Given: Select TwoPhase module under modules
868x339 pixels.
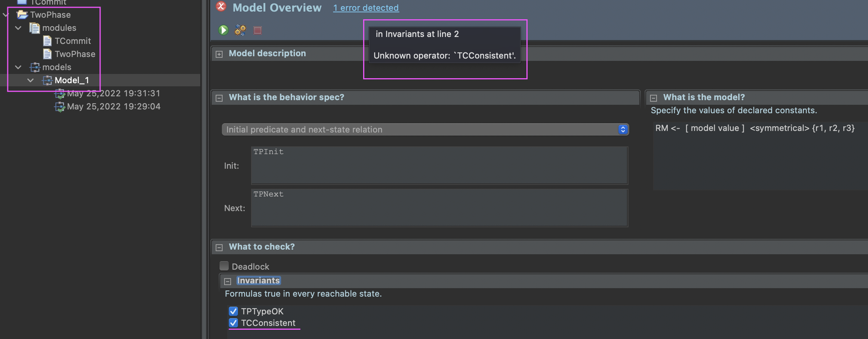Looking at the screenshot, I should click(75, 54).
